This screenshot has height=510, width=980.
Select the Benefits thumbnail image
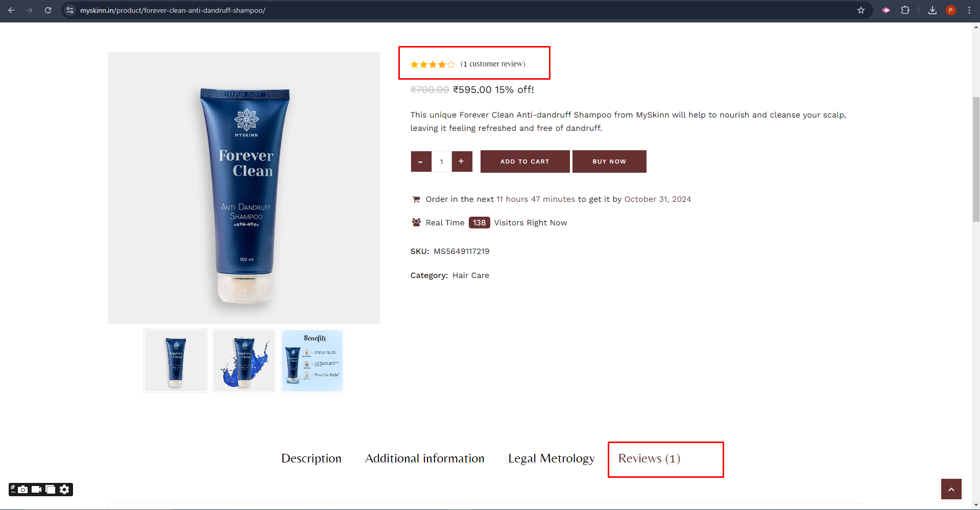click(313, 361)
